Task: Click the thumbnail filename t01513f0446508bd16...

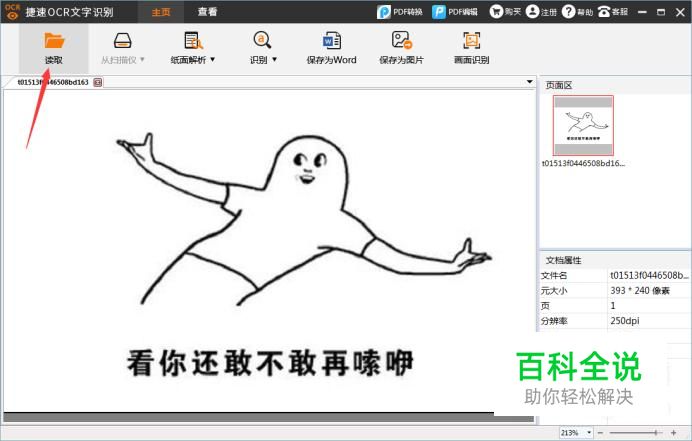Action: click(x=583, y=163)
